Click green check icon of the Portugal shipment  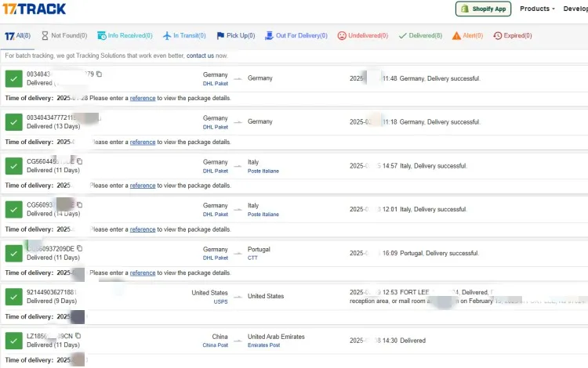13,253
